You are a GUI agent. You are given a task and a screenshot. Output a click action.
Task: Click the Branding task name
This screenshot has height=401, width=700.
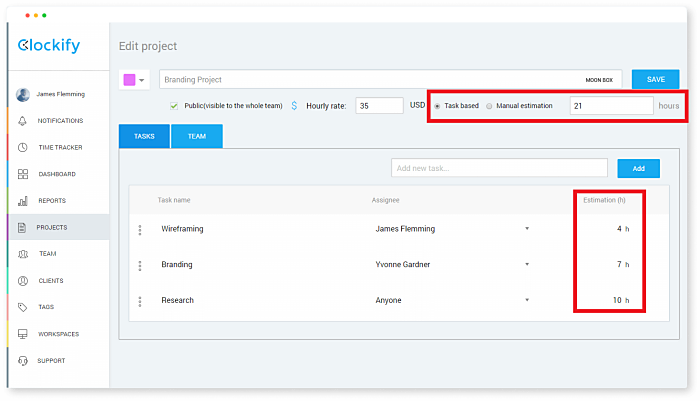tap(177, 264)
